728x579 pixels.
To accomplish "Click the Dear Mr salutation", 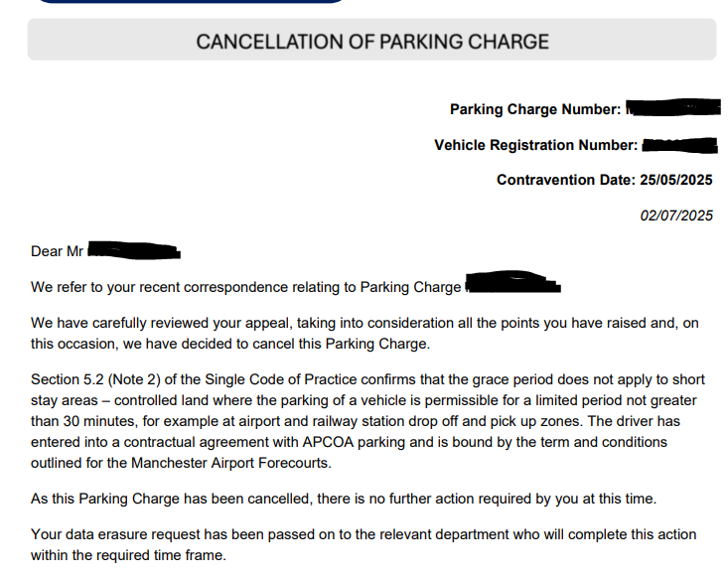I will (x=57, y=251).
